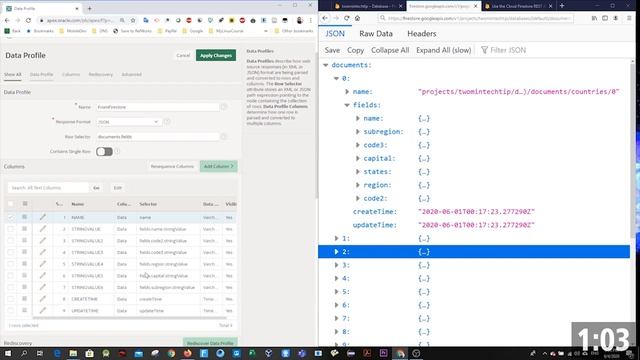Expand the capital field node
640x360 pixels.
pyautogui.click(x=358, y=158)
